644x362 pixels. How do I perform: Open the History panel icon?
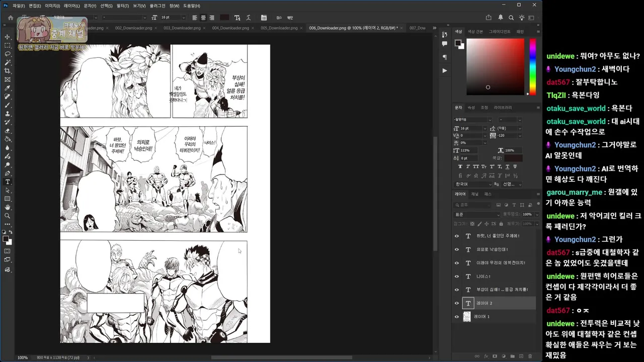(x=444, y=35)
